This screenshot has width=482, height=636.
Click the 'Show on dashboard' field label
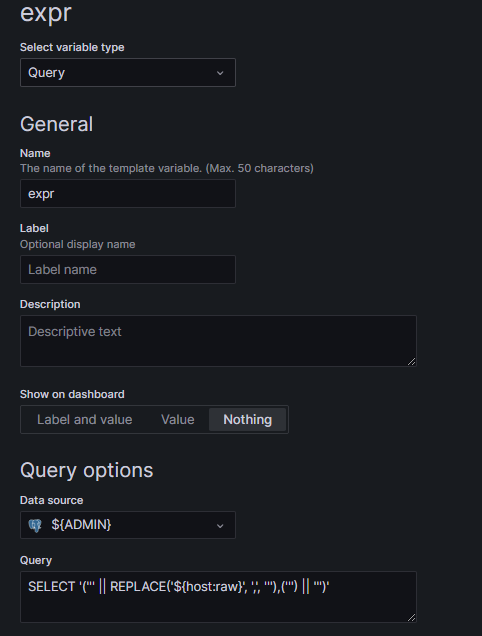[x=72, y=394]
